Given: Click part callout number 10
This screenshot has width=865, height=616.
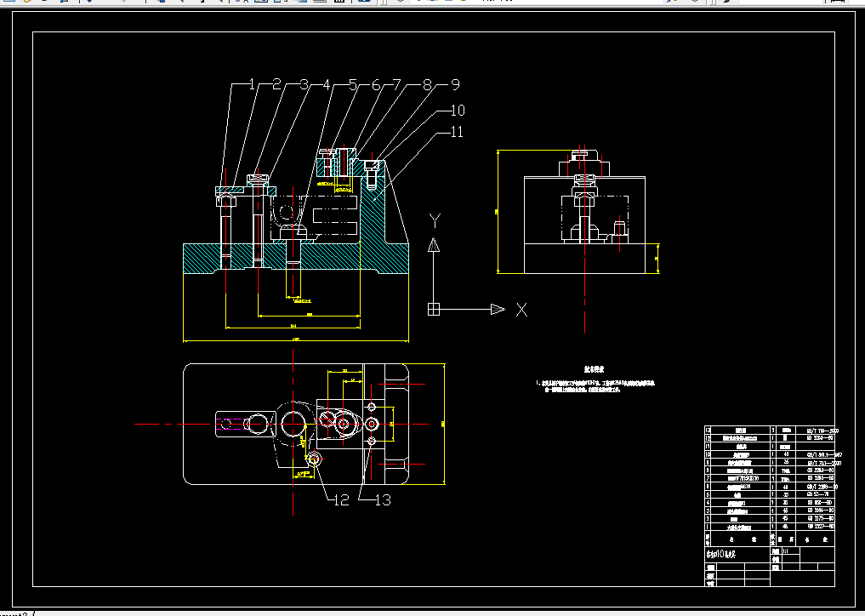Looking at the screenshot, I should [x=458, y=111].
